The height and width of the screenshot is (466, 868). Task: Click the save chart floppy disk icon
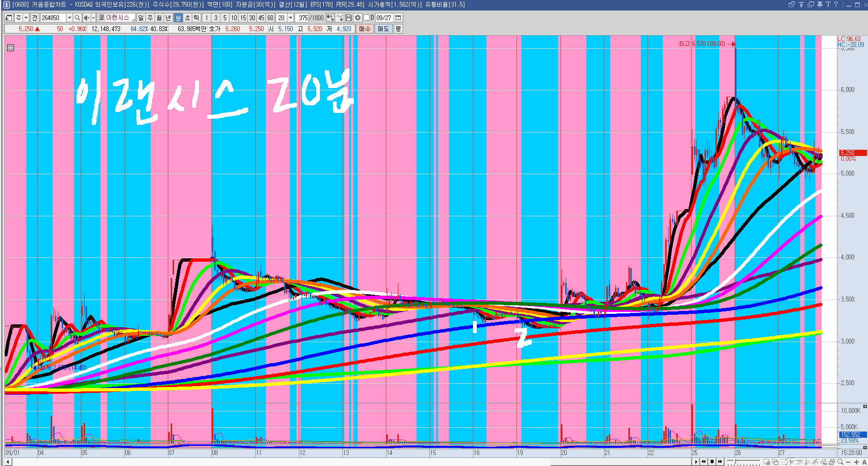click(x=349, y=18)
